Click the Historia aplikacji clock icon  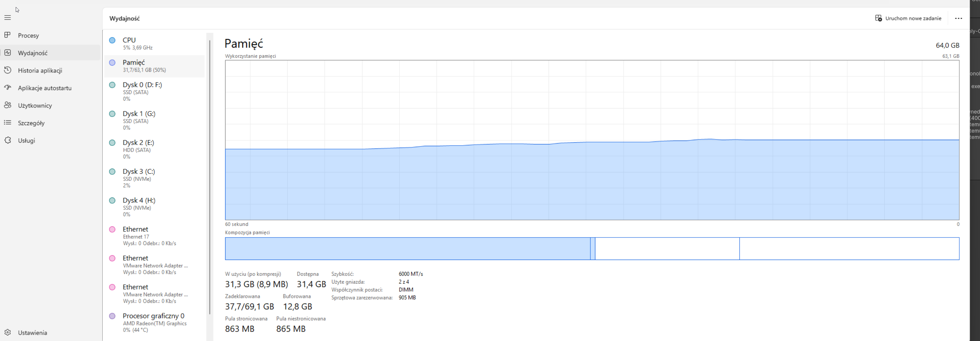click(x=8, y=70)
